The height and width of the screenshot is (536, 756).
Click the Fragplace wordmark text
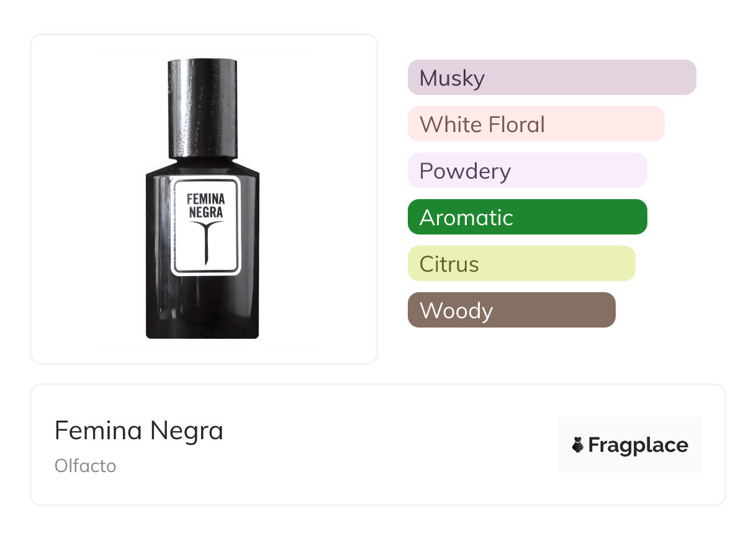coord(638,445)
